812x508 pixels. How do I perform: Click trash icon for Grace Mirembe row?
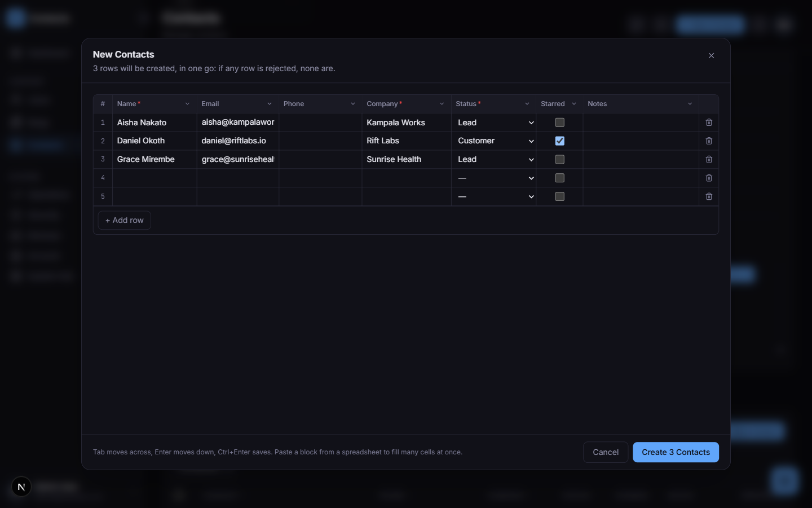click(709, 160)
